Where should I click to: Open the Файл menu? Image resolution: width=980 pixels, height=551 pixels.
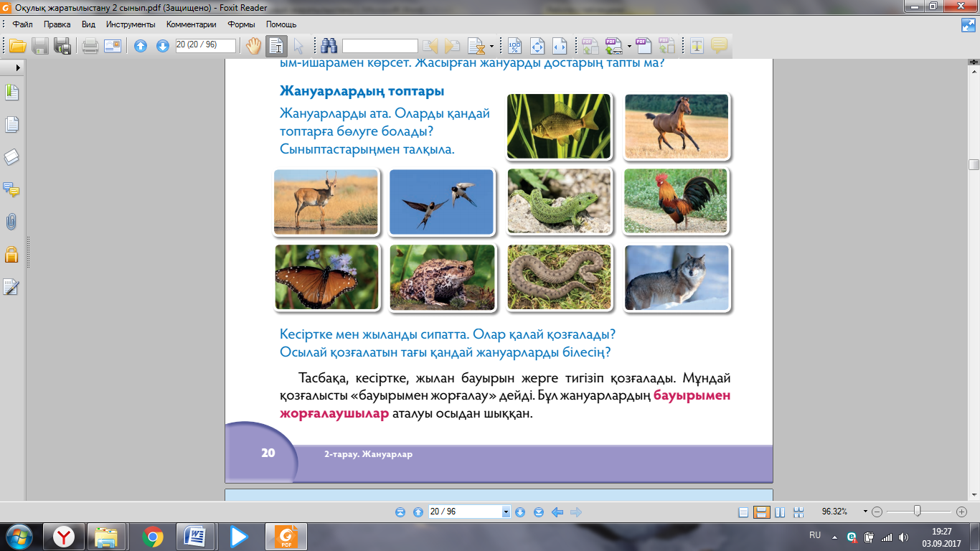(23, 24)
